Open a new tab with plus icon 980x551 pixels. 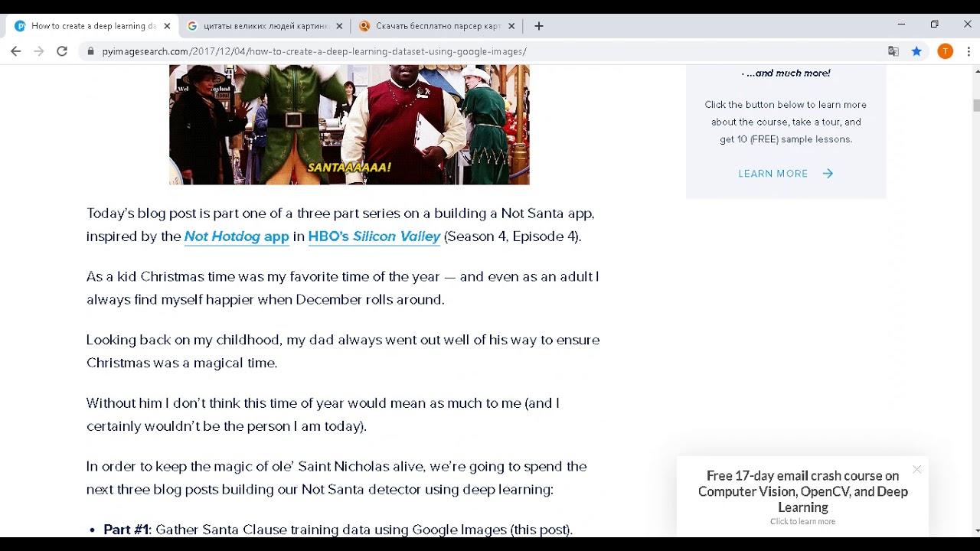coord(539,26)
